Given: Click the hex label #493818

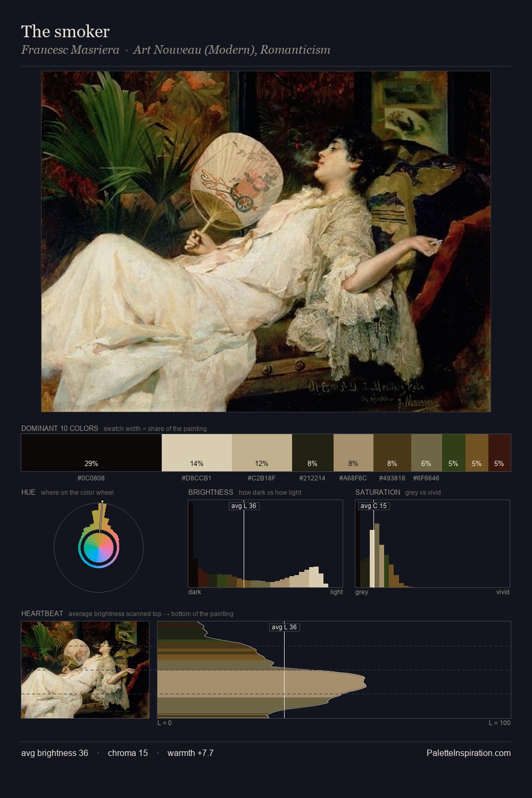Looking at the screenshot, I should [392, 478].
